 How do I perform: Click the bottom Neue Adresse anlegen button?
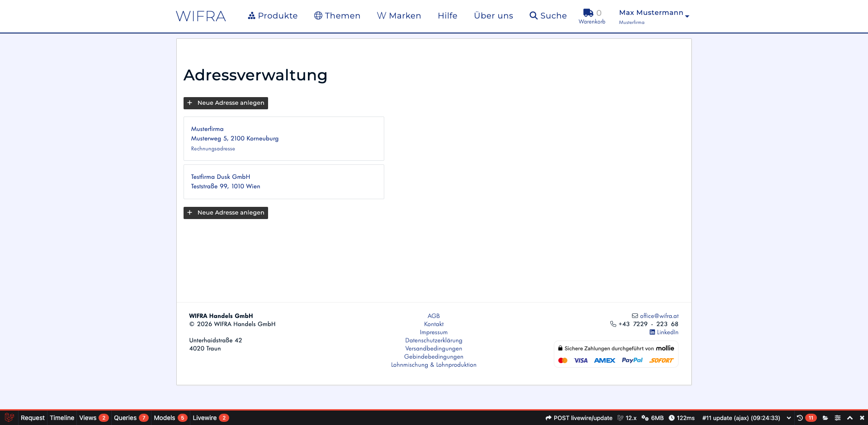point(226,213)
